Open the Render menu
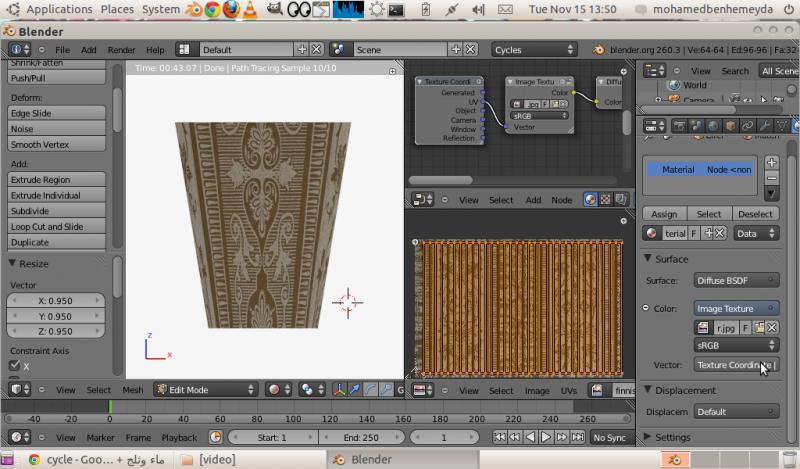Image resolution: width=800 pixels, height=469 pixels. [x=121, y=49]
